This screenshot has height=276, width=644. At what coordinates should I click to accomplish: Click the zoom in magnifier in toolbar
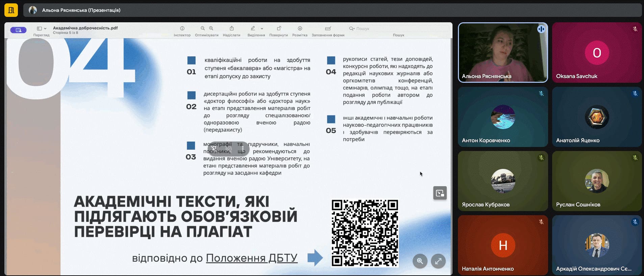(x=211, y=29)
